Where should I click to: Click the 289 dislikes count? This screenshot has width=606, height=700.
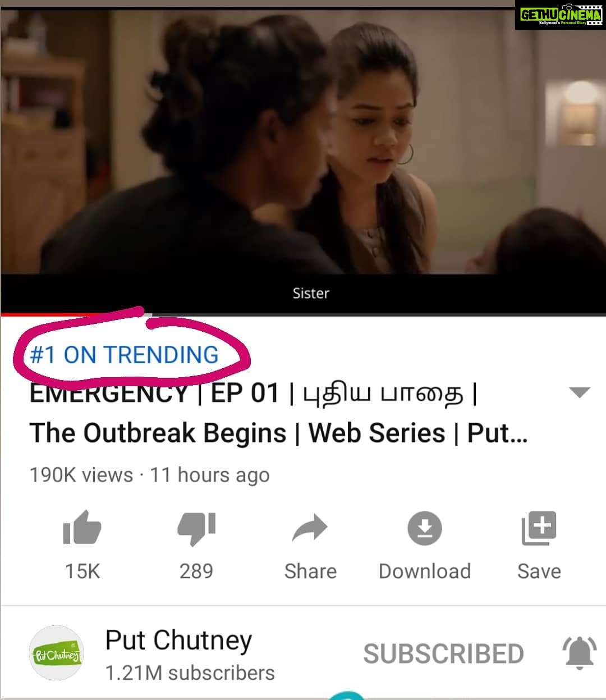pyautogui.click(x=196, y=571)
